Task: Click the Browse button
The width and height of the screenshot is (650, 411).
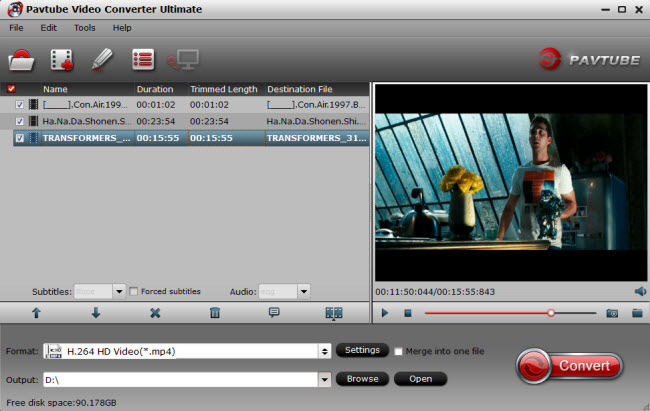Action: pos(362,379)
